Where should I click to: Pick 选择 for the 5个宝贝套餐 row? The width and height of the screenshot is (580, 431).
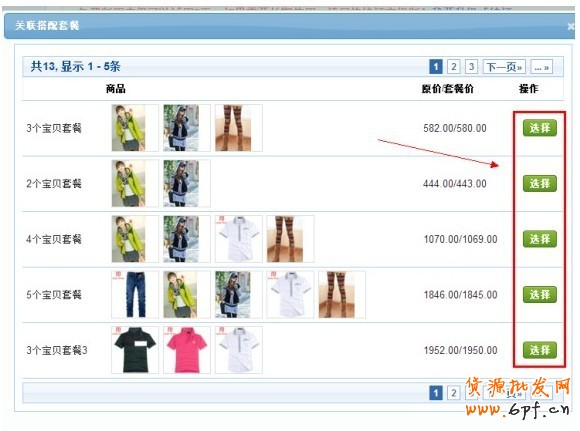click(539, 294)
